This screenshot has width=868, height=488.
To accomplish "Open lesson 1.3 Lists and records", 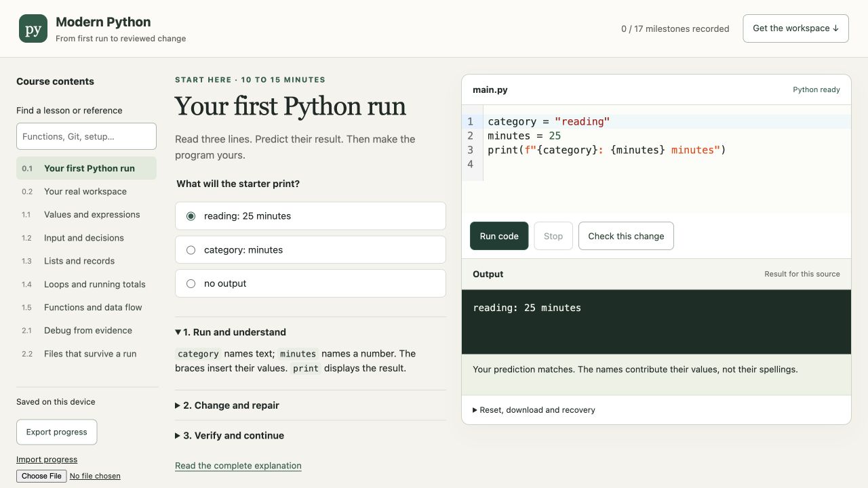I will 86,261.
